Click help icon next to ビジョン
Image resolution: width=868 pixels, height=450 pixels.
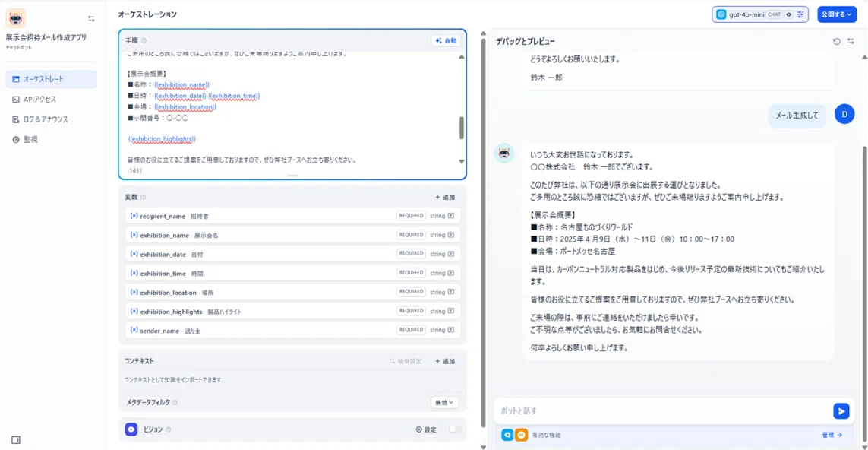click(x=169, y=429)
